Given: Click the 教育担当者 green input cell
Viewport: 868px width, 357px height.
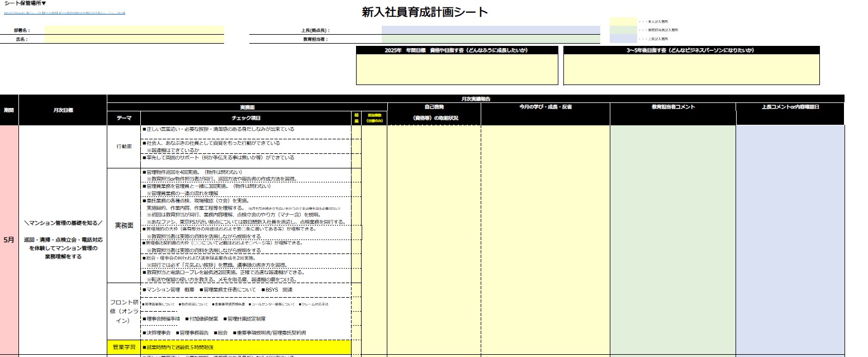Looking at the screenshot, I should [490, 39].
